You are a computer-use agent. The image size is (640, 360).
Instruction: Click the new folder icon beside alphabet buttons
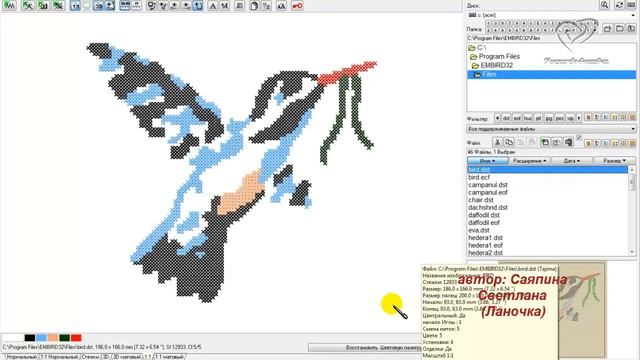(x=608, y=29)
